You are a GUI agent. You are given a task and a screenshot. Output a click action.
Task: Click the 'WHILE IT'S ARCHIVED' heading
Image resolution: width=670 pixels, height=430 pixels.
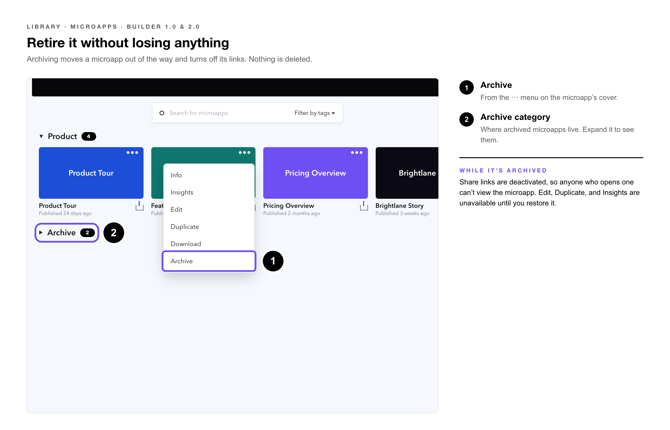point(503,170)
